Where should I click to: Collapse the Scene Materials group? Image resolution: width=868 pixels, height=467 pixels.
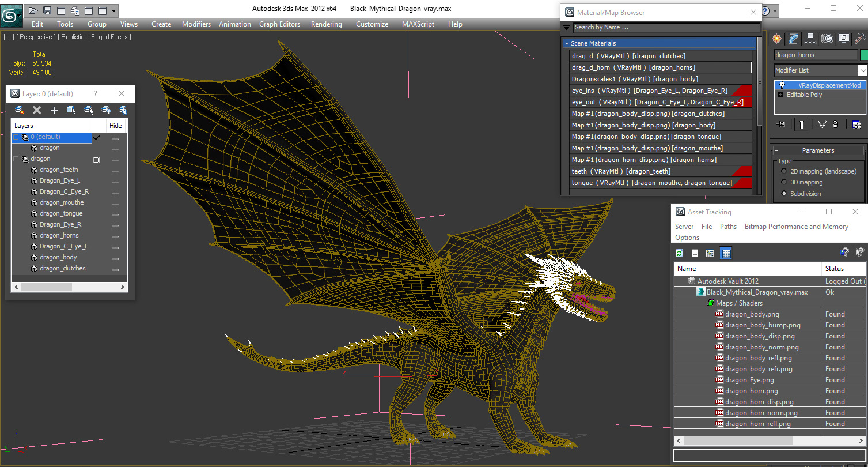[x=566, y=43]
